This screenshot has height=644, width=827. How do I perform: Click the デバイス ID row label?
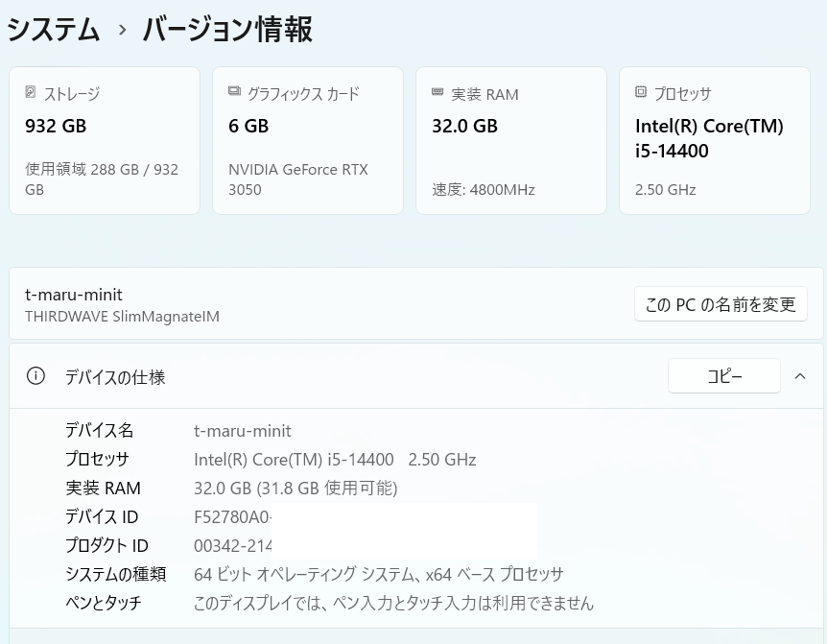[102, 516]
